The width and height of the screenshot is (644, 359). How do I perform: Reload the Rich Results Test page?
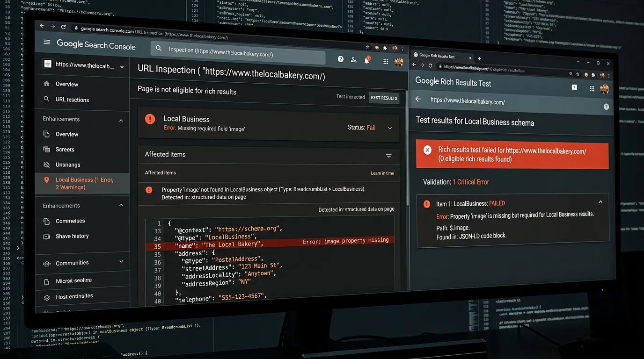[431, 65]
